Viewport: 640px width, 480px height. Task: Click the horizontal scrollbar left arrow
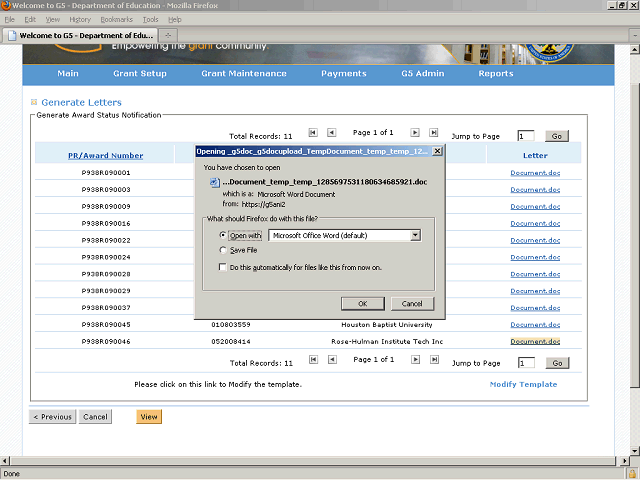(5, 461)
